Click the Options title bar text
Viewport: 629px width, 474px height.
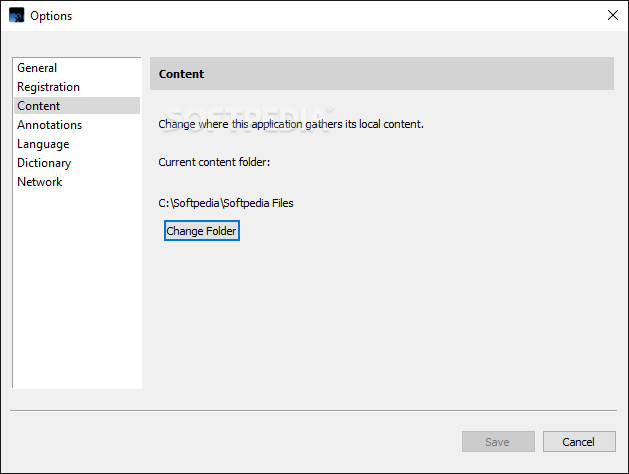[51, 16]
